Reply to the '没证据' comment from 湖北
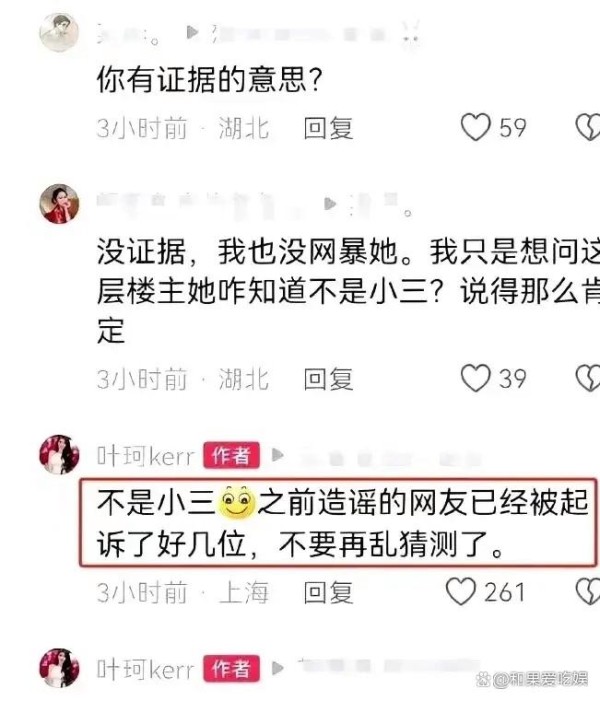 [329, 379]
